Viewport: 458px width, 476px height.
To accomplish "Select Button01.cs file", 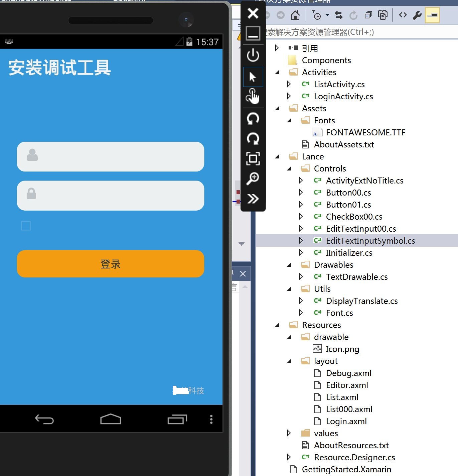I will point(348,205).
